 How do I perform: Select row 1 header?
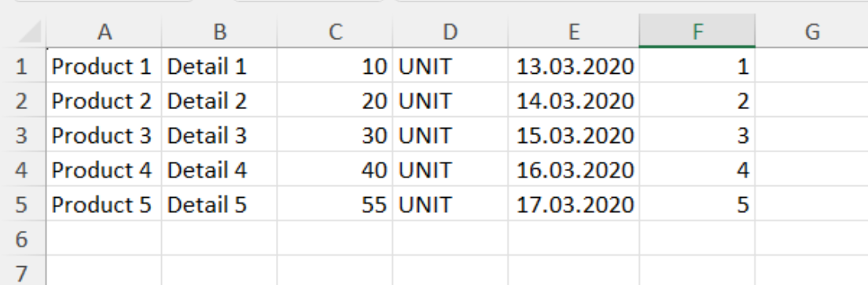click(22, 66)
